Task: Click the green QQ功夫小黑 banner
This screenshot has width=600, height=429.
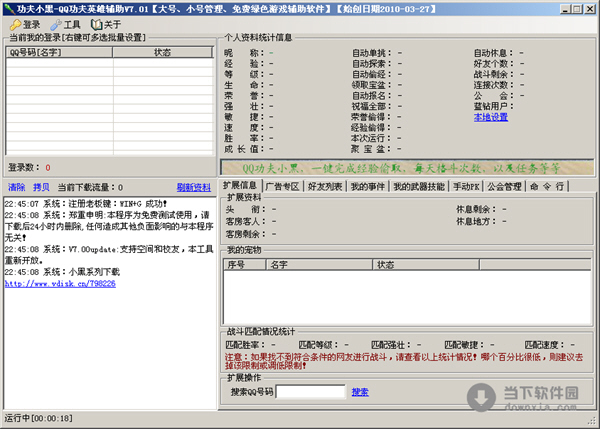Action: point(408,168)
